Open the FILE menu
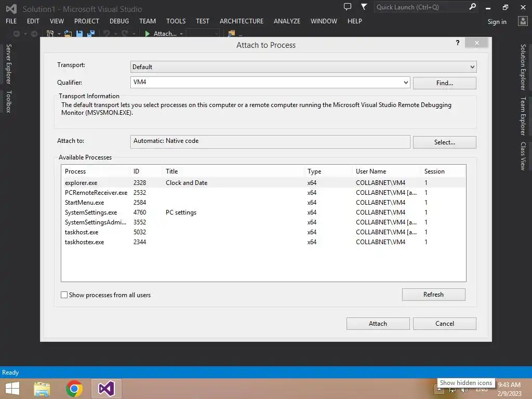Viewport: 532px width, 399px height. (11, 21)
